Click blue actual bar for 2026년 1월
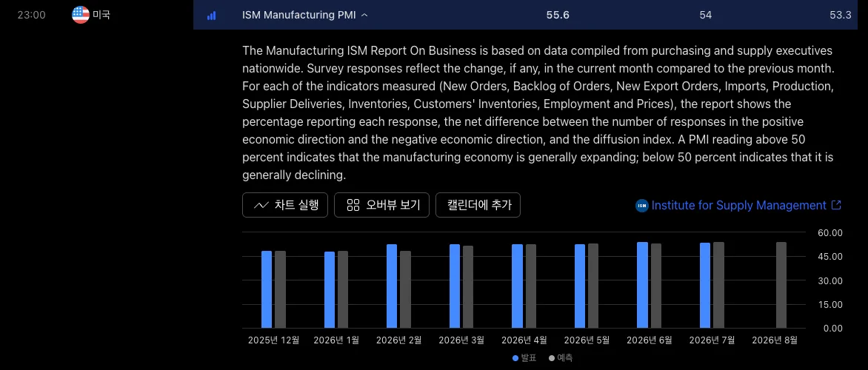Image resolution: width=868 pixels, height=370 pixels. [x=330, y=290]
